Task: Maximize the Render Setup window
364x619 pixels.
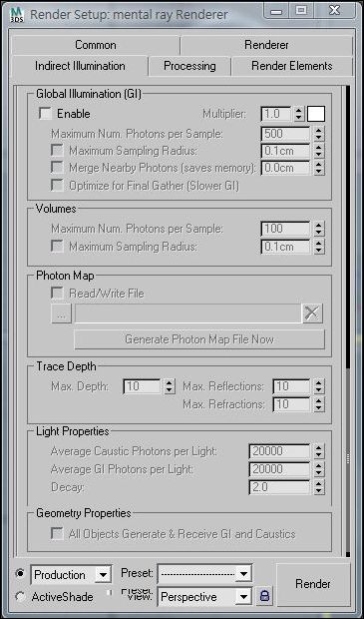Action: (x=302, y=11)
